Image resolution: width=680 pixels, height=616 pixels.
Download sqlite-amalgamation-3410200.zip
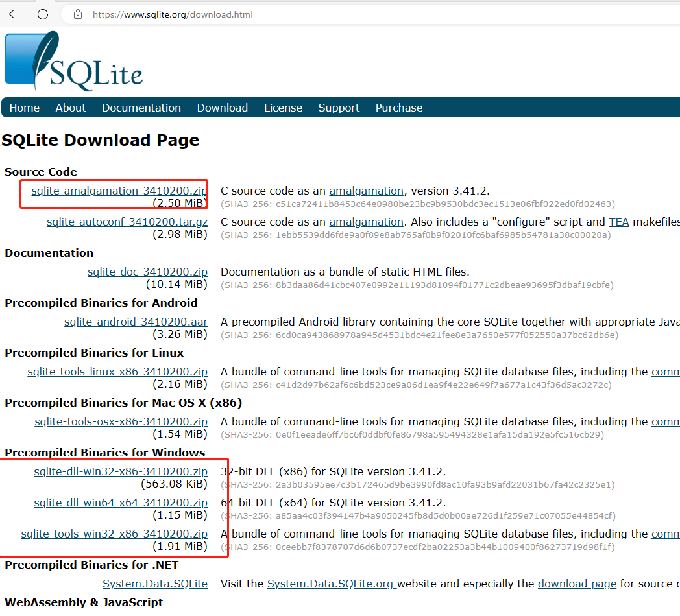119,191
